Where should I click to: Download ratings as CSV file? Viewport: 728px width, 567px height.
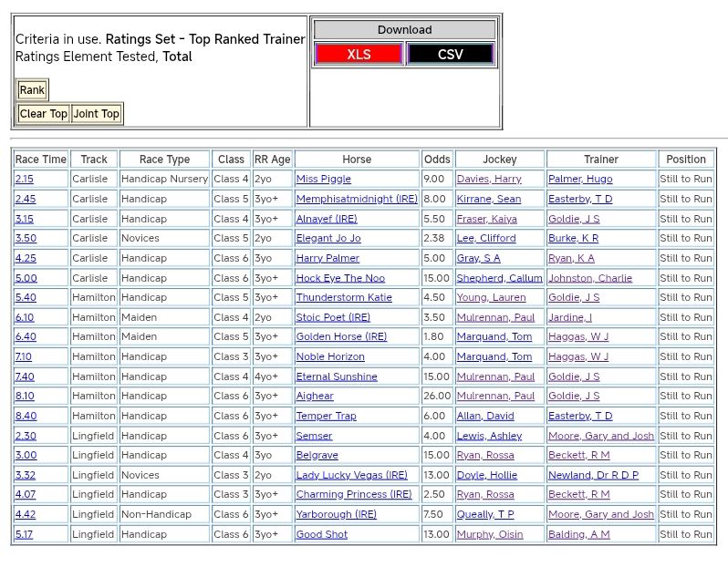pos(450,55)
